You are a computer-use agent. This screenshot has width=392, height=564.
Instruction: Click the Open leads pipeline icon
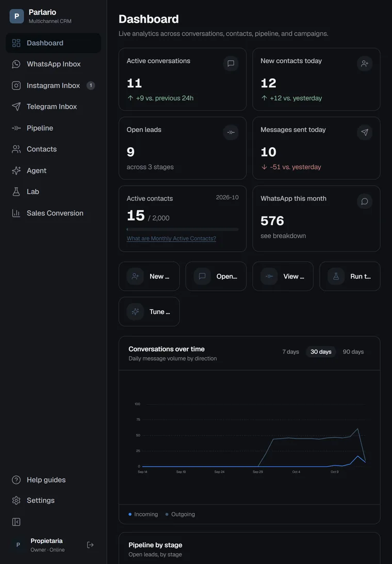[231, 132]
